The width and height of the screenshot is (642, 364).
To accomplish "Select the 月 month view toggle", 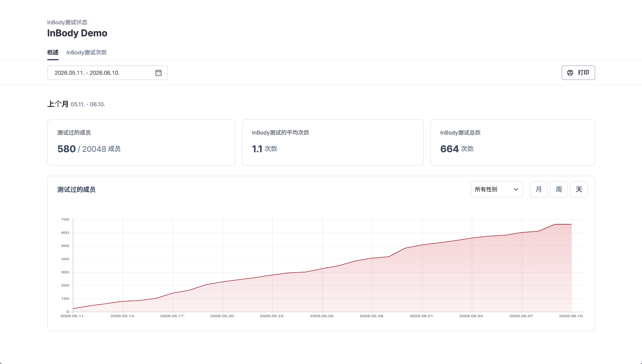I will click(x=539, y=189).
